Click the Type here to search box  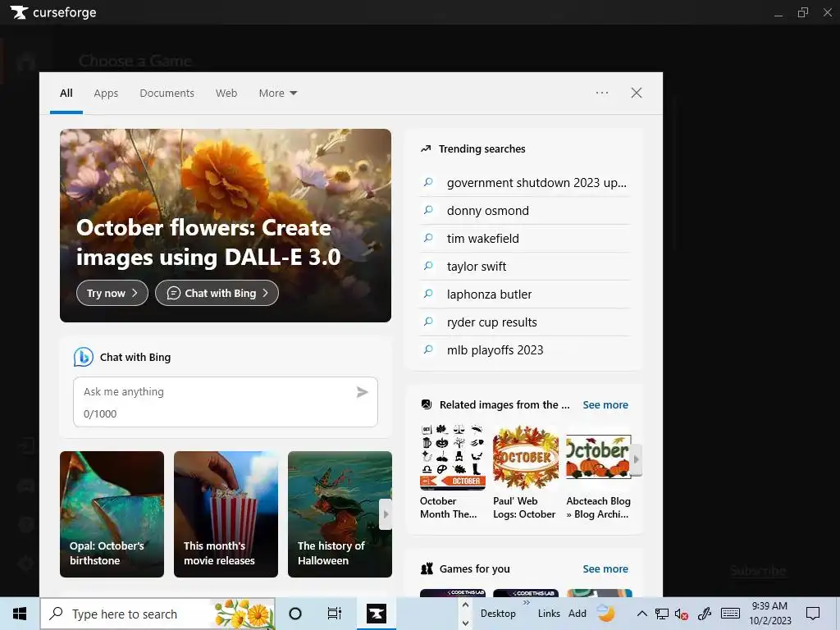[x=158, y=614]
